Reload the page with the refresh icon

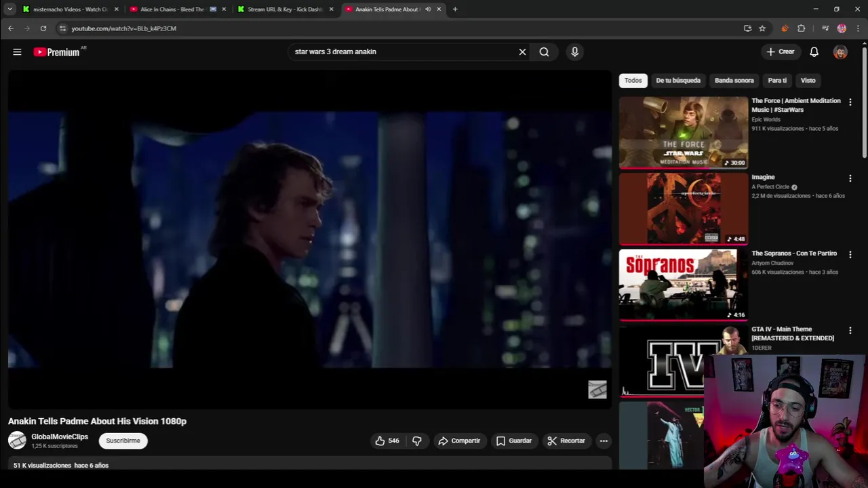43,28
